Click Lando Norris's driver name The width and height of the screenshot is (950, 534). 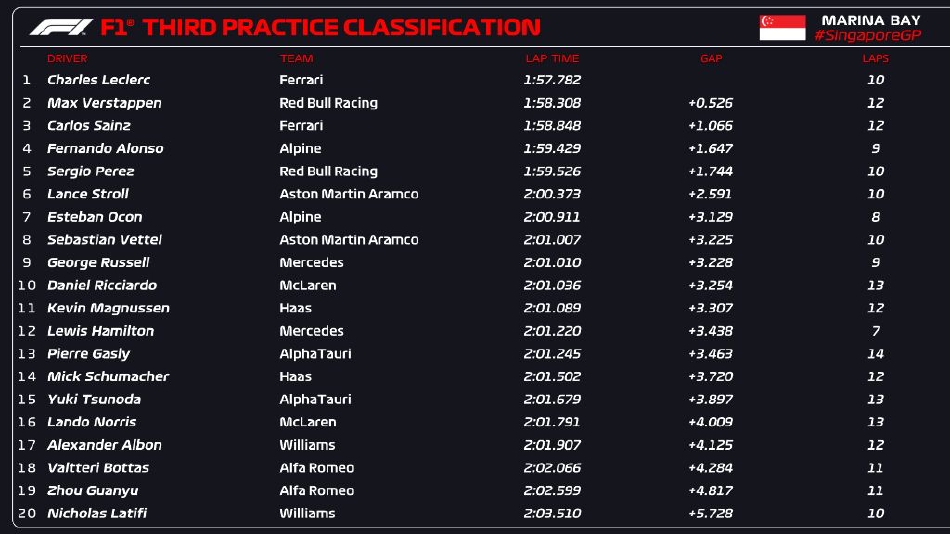point(92,422)
